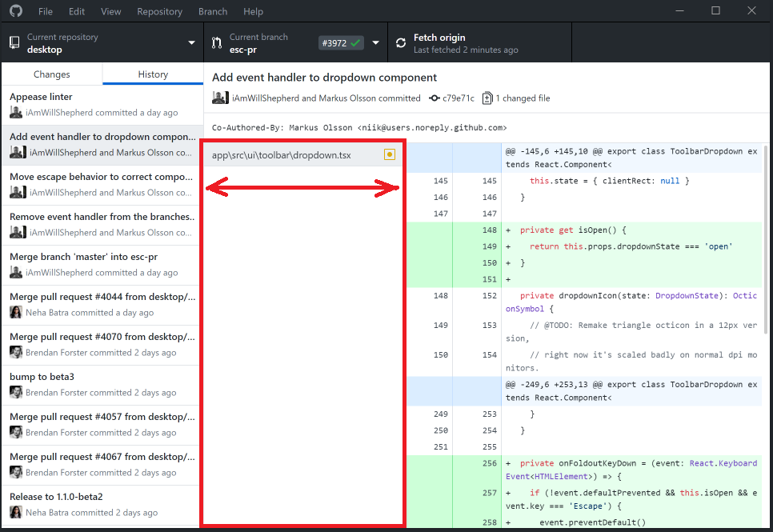Select Remove event handler from branches commit

(102, 224)
